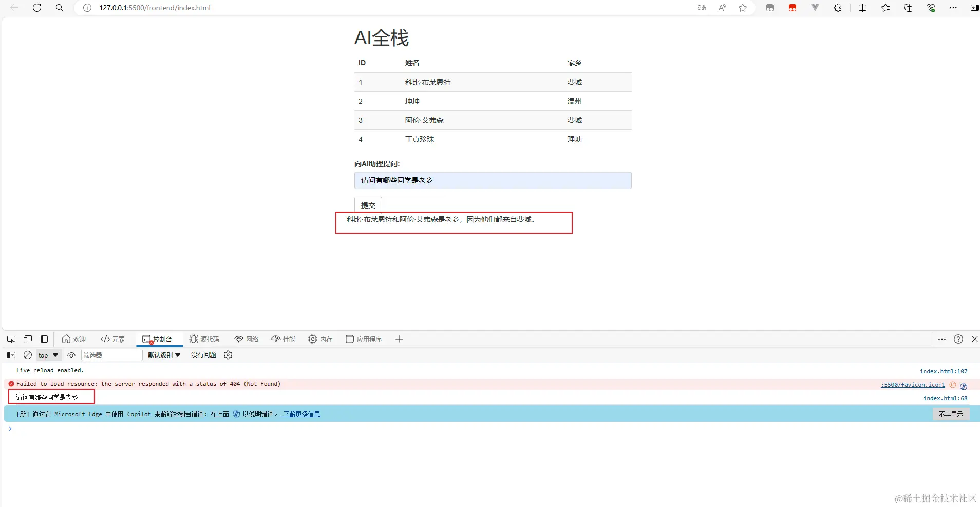
Task: Open the Extensions puzzle-piece menu
Action: (x=838, y=8)
